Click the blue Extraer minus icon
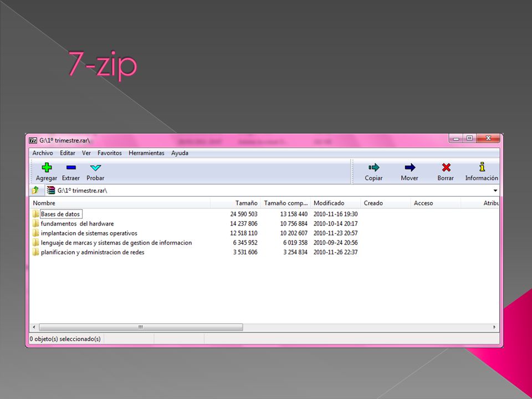The height and width of the screenshot is (399, 532). click(x=71, y=167)
